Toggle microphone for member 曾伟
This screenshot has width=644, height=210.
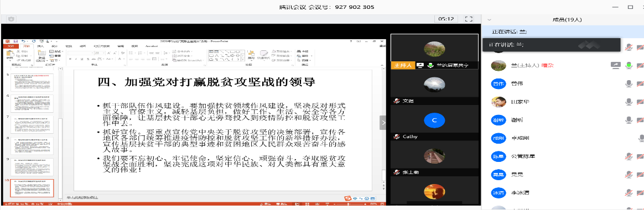629,83
